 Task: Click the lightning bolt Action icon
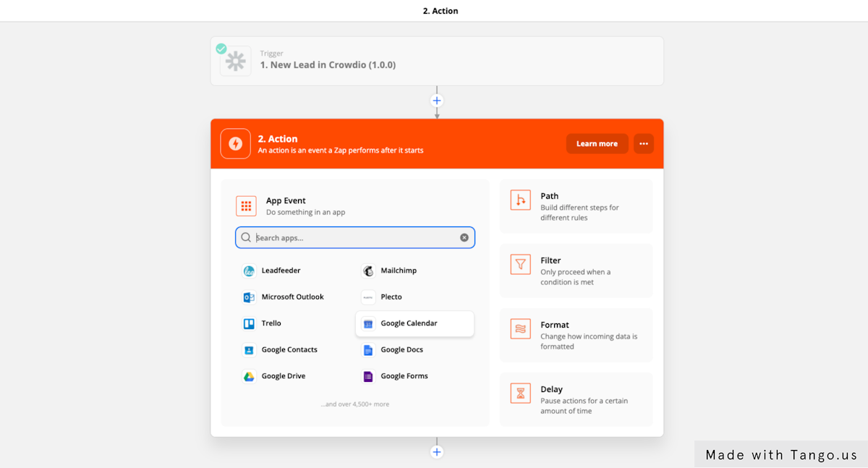(235, 143)
